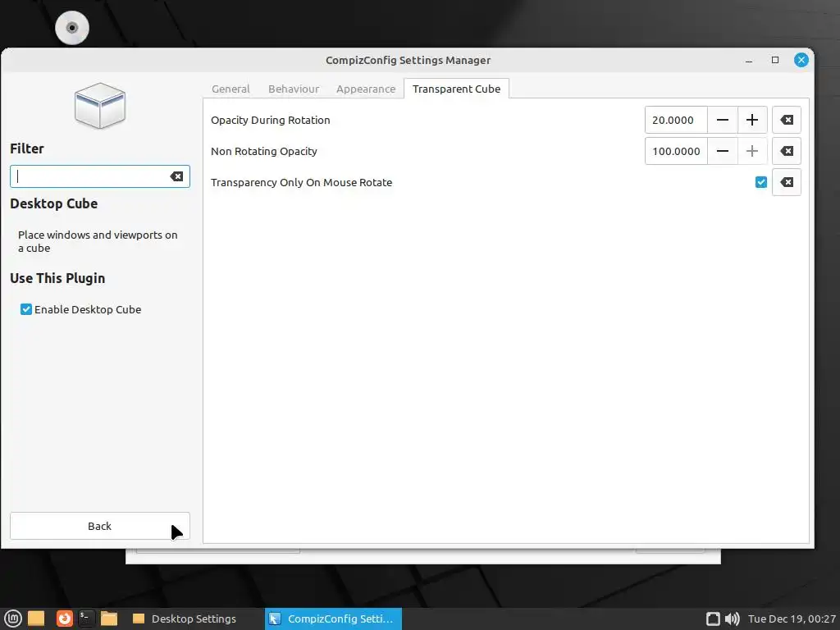Switch to Desktop Settings window in taskbar
Screen dimensions: 840x630
(185, 619)
